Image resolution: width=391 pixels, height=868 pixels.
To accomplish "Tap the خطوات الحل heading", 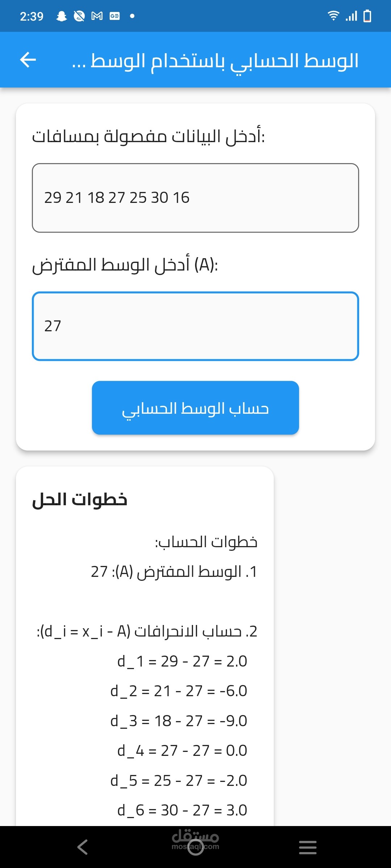I will (x=80, y=500).
